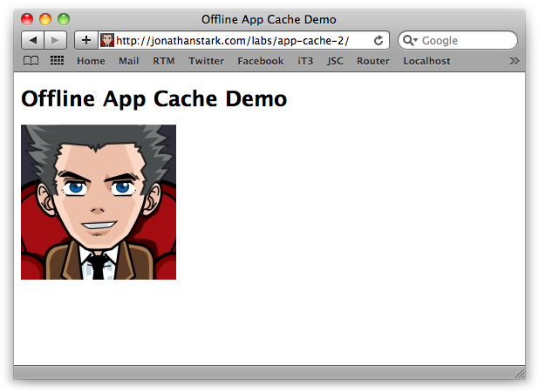The width and height of the screenshot is (539, 392).
Task: Show Top Sites grid icon
Action: tap(57, 61)
